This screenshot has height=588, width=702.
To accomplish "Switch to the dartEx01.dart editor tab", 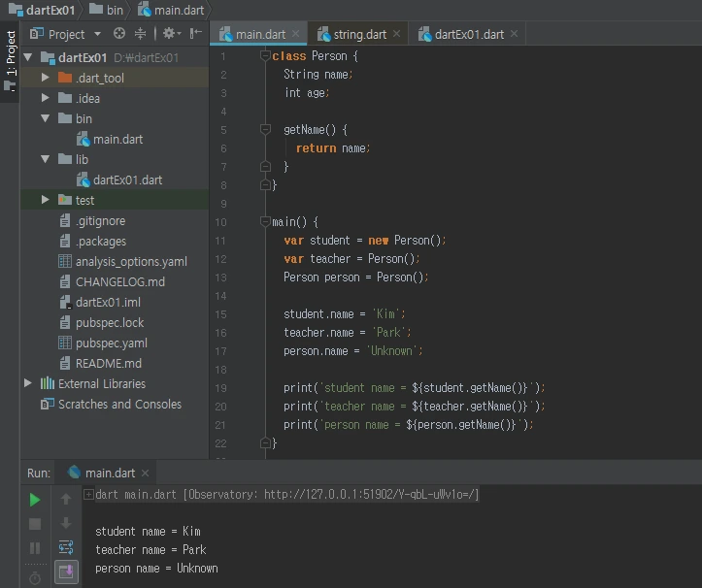I will [x=468, y=34].
